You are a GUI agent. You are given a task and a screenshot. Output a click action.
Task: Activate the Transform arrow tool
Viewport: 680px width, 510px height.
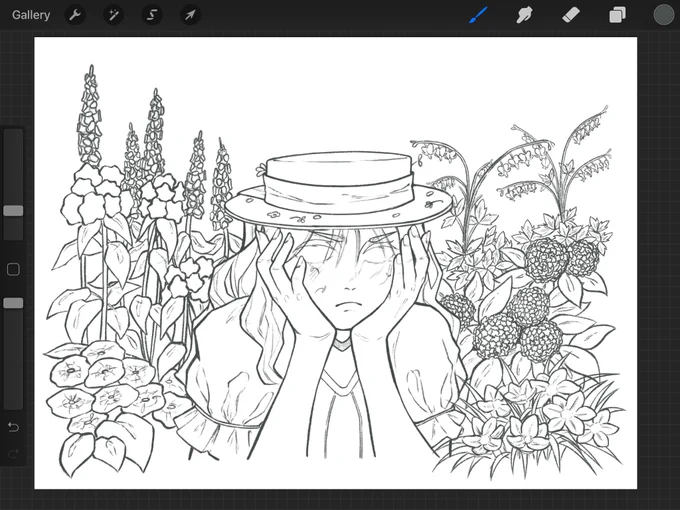point(190,15)
